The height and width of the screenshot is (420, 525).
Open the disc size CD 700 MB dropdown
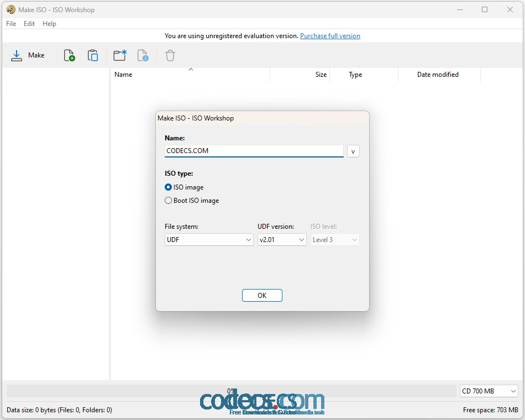point(489,391)
